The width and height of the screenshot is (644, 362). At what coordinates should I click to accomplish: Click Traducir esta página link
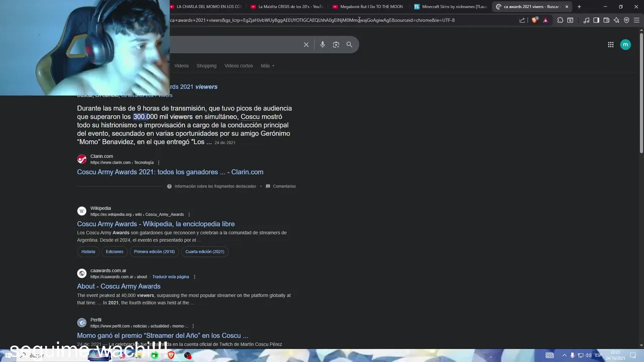click(171, 277)
